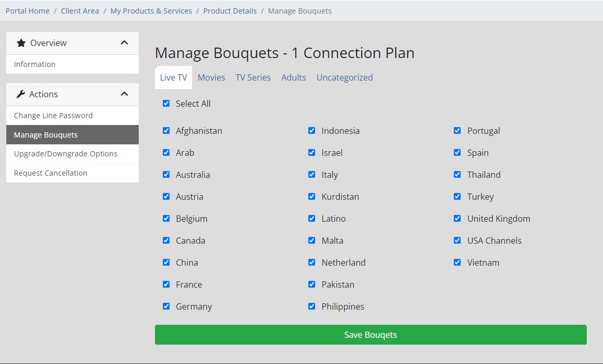Image resolution: width=603 pixels, height=364 pixels.
Task: Switch to the Movies tab
Action: pyautogui.click(x=211, y=77)
